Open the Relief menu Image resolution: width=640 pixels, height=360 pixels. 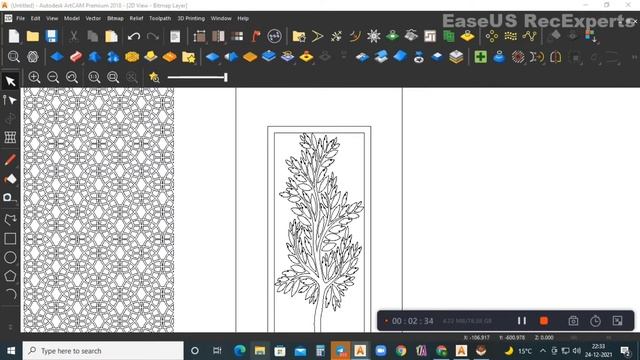pyautogui.click(x=136, y=18)
